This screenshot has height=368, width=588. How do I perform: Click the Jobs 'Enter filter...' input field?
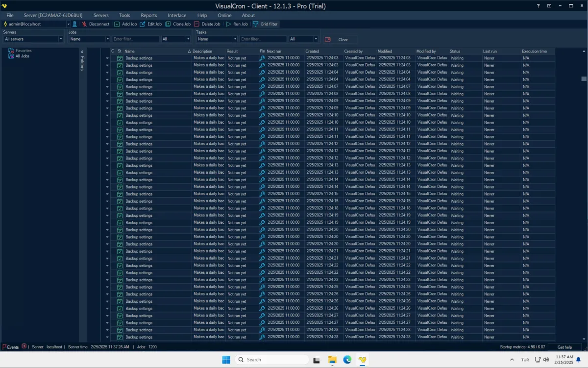coord(135,39)
